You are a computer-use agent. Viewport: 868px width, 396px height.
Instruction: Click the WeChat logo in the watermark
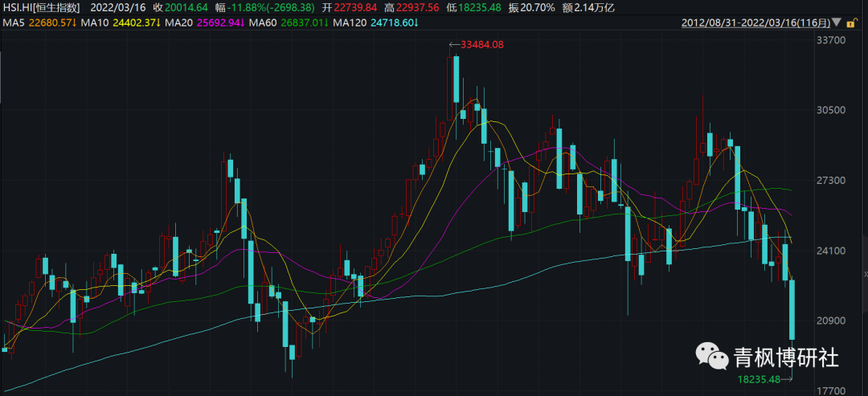pos(710,355)
